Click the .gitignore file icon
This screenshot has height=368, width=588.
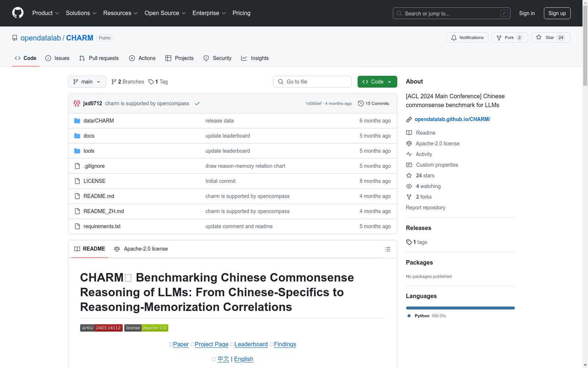click(x=77, y=166)
